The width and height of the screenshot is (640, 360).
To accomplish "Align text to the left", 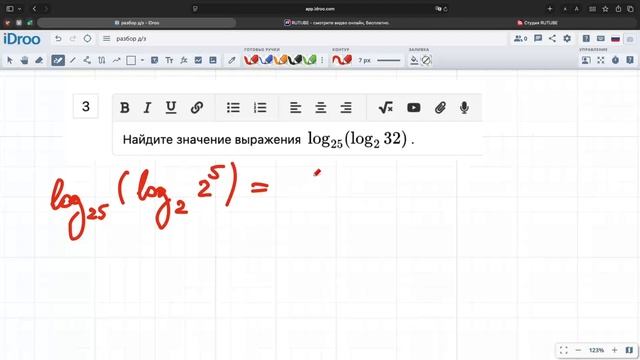I will click(296, 108).
